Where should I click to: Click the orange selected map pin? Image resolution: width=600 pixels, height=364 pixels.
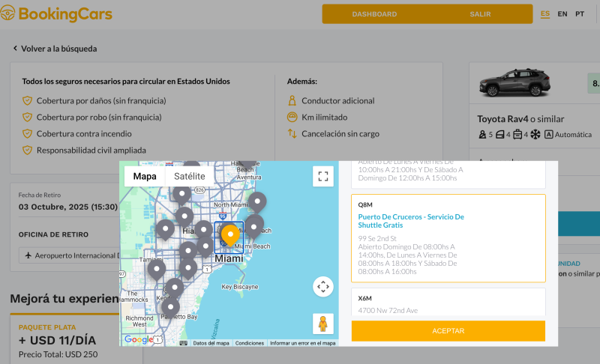tap(230, 235)
